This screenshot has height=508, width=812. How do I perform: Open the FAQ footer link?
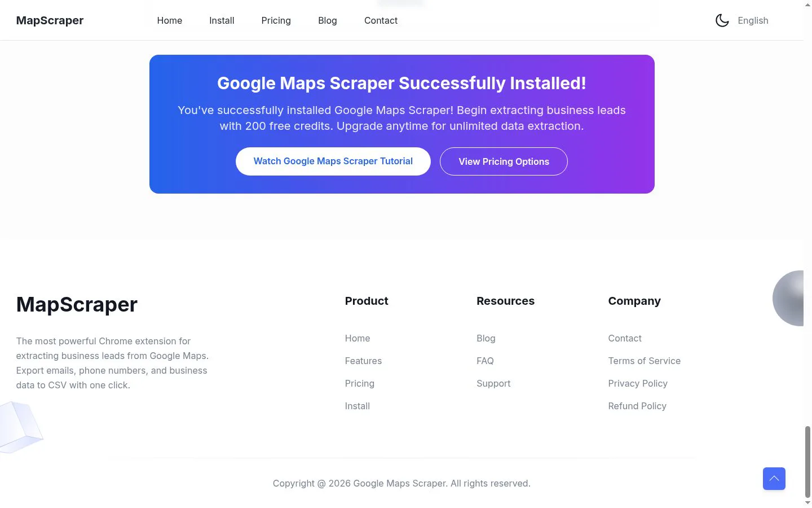[x=485, y=361]
